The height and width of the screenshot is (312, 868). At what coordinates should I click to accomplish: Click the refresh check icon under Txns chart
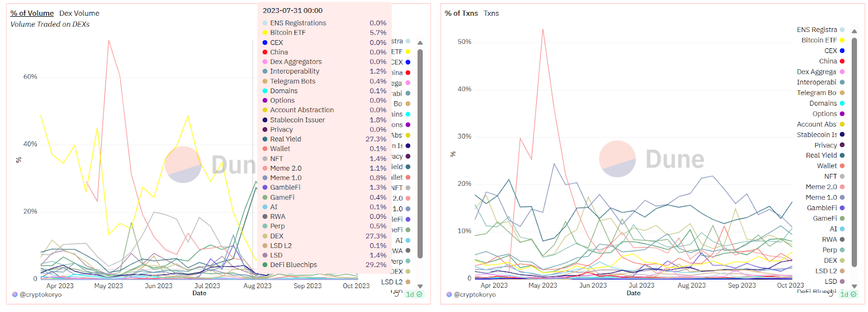coord(854,295)
